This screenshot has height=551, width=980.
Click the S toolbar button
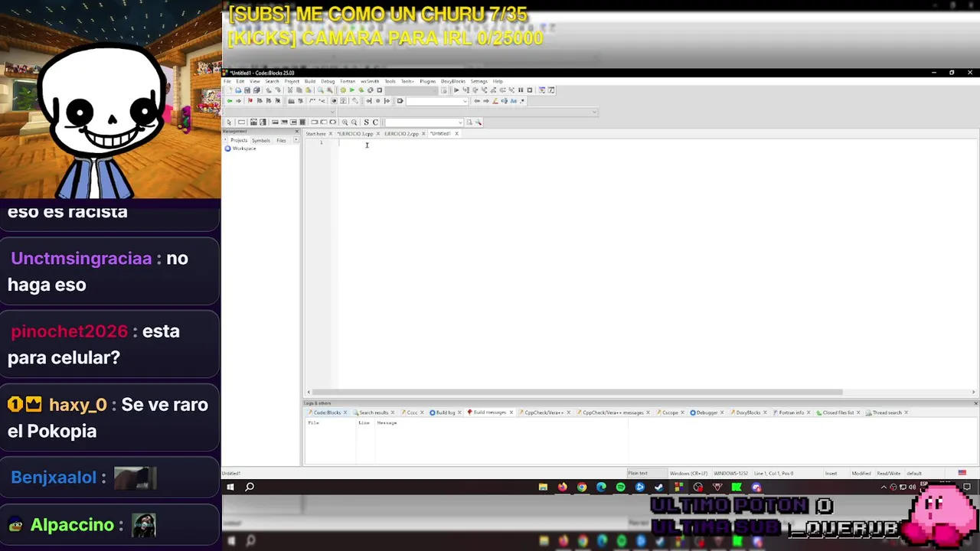[x=366, y=122]
